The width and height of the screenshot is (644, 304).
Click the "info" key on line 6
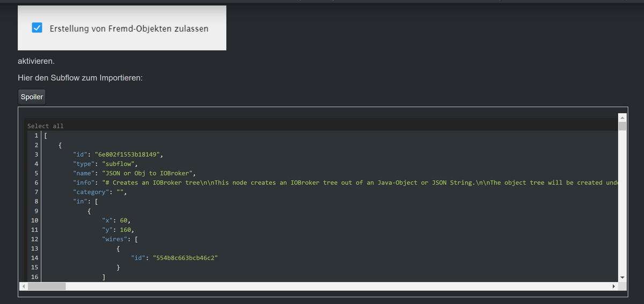[x=84, y=183]
